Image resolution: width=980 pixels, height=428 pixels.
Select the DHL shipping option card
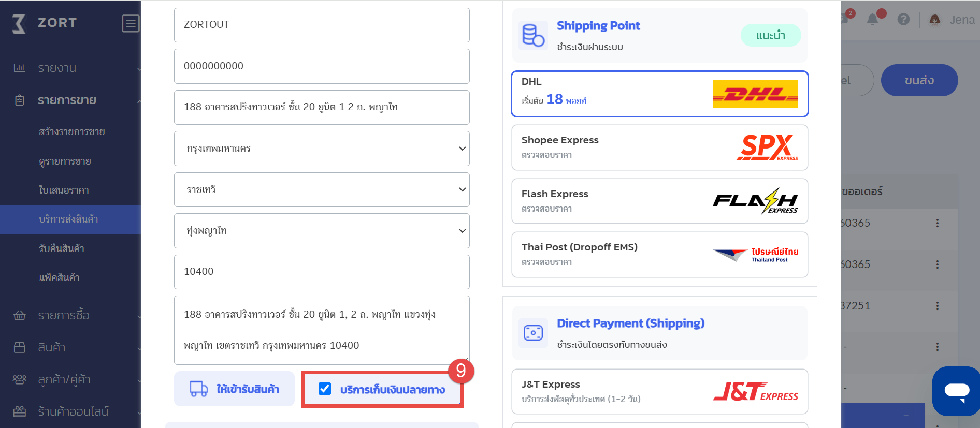click(660, 94)
